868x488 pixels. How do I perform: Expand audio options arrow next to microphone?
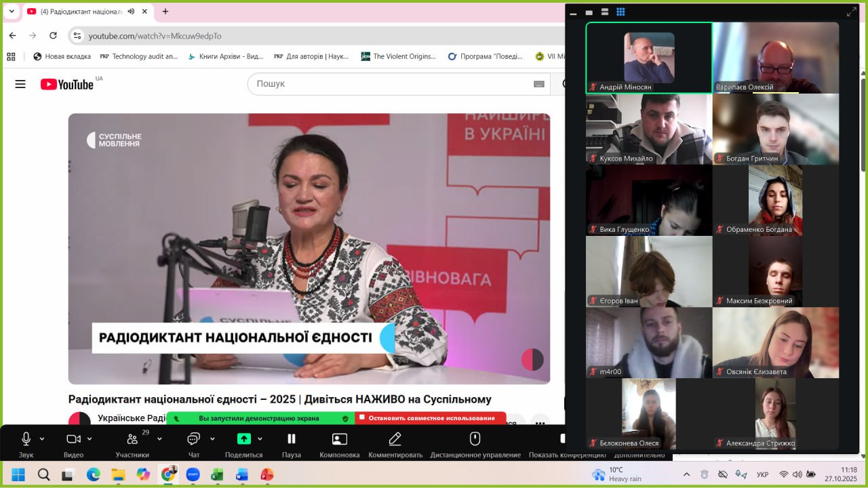[x=42, y=439]
